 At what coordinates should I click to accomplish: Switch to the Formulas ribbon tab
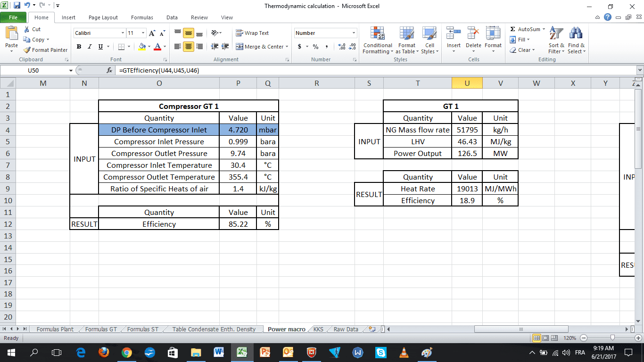[142, 17]
